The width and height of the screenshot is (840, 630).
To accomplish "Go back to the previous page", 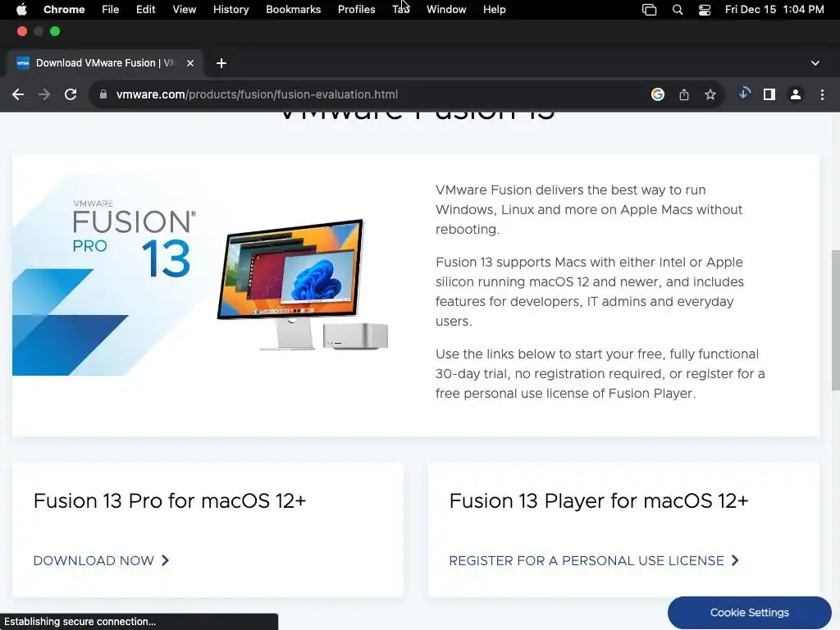I will click(18, 94).
